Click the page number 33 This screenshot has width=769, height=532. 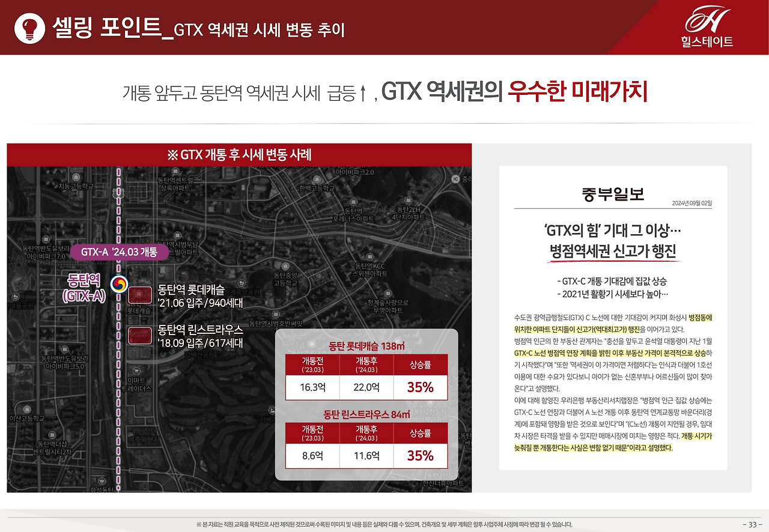752,524
